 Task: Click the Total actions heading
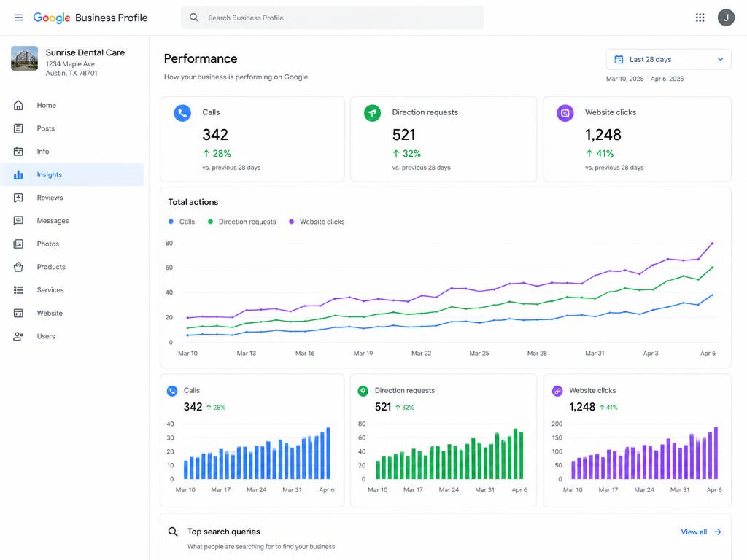[x=193, y=202]
